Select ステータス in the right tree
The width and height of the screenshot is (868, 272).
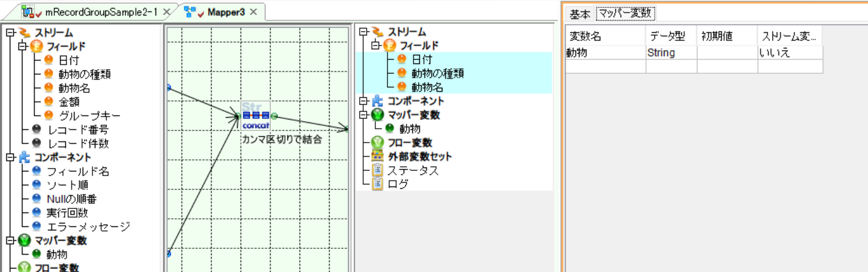413,170
